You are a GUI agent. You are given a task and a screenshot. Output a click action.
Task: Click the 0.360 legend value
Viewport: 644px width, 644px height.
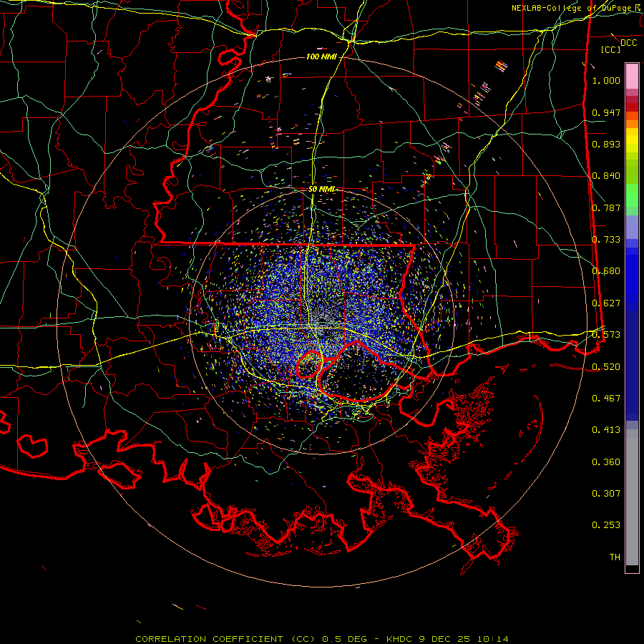pyautogui.click(x=606, y=462)
